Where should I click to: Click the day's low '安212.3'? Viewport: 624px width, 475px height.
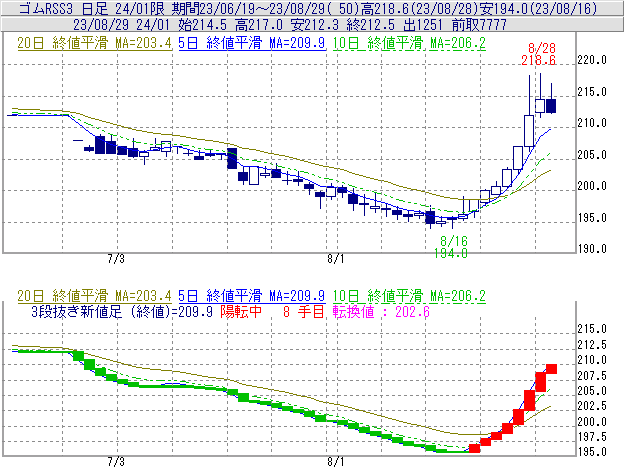point(314,25)
